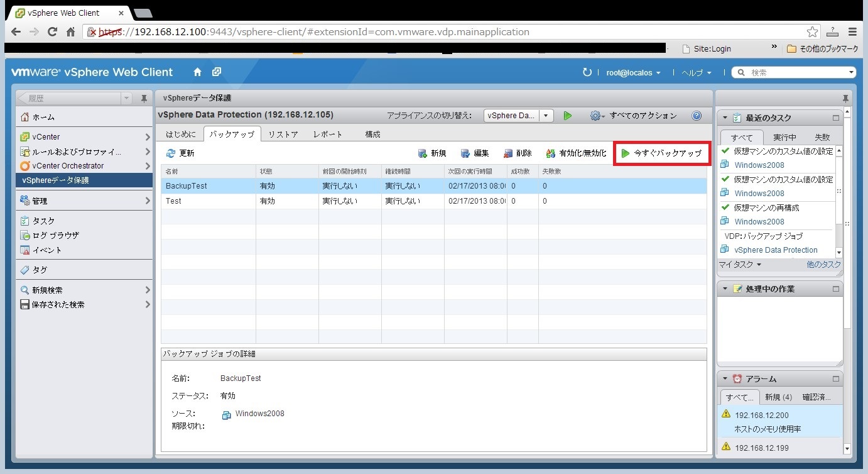Click the browser back arrow

[16, 31]
